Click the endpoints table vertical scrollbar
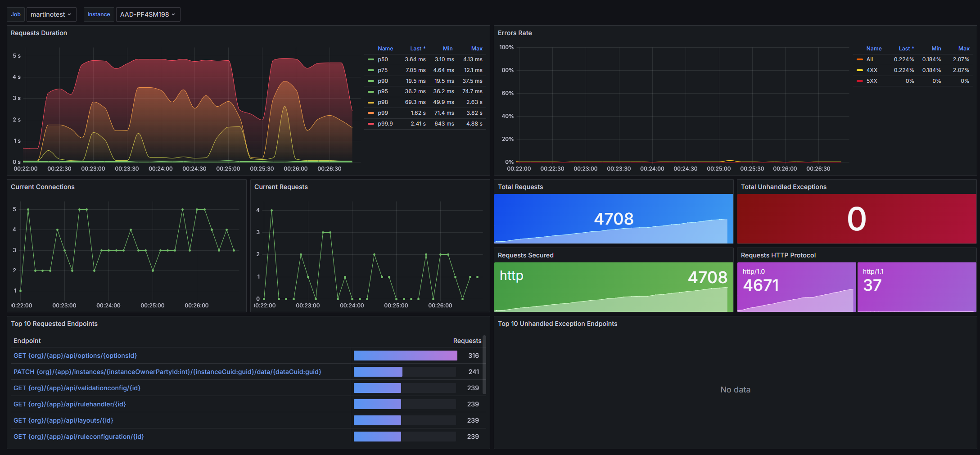 tap(484, 365)
